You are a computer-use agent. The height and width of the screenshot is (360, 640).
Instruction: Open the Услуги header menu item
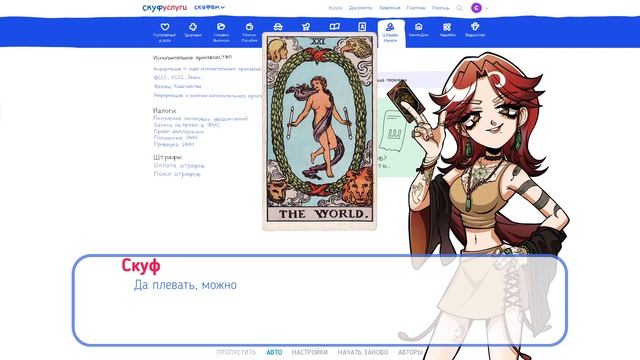(335, 8)
